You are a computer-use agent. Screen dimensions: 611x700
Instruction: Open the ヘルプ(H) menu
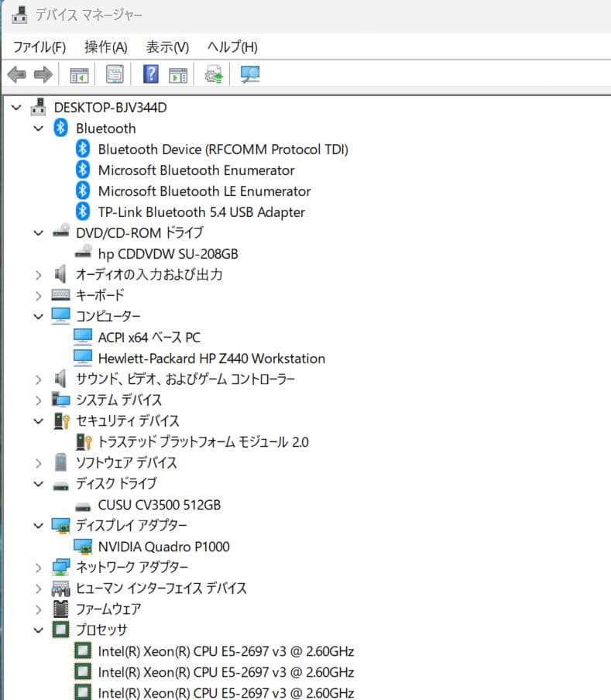coord(232,47)
